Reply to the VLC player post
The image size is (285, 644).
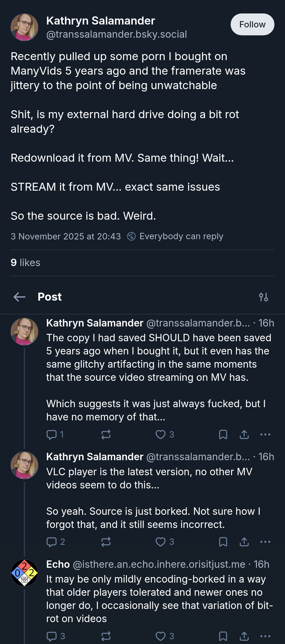click(x=55, y=542)
